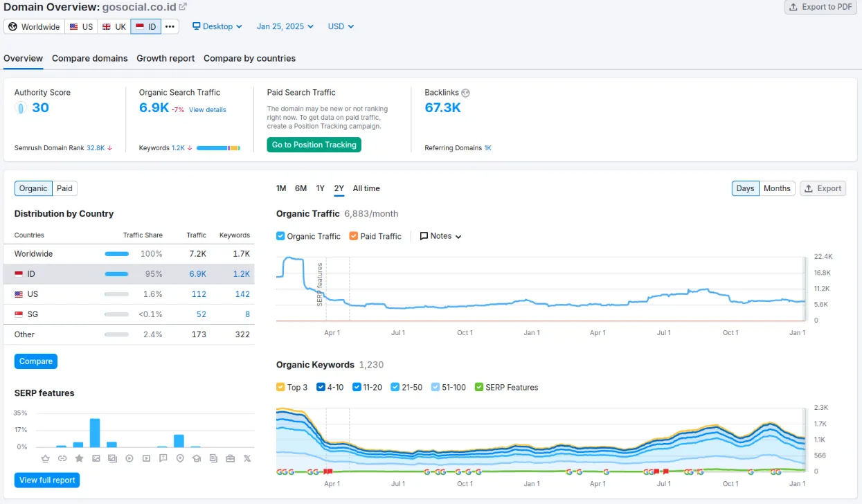The height and width of the screenshot is (504, 862).
Task: Open more databases via three-dot button
Action: point(170,27)
